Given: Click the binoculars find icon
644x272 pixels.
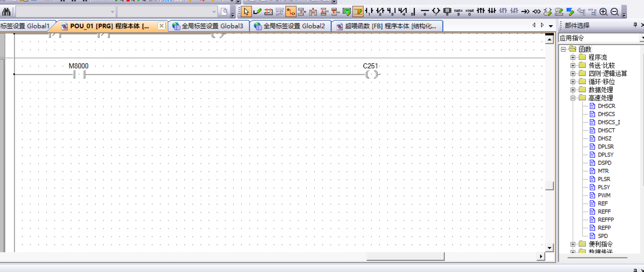Looking at the screenshot, I should 6,12.
